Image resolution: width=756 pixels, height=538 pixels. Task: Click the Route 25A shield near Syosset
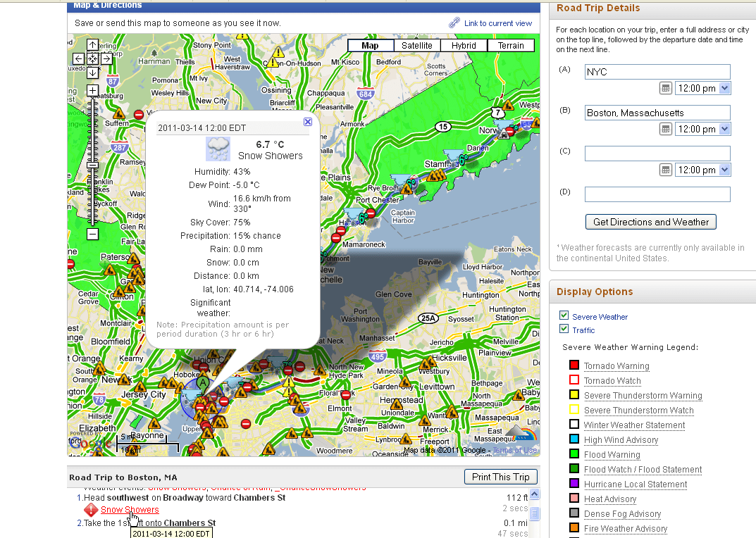[x=428, y=318]
